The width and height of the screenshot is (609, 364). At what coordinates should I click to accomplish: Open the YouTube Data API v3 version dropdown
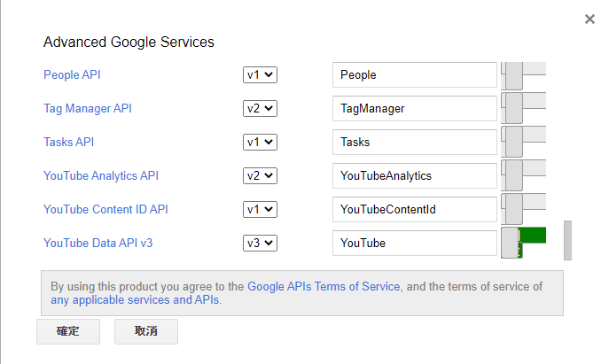click(x=260, y=243)
